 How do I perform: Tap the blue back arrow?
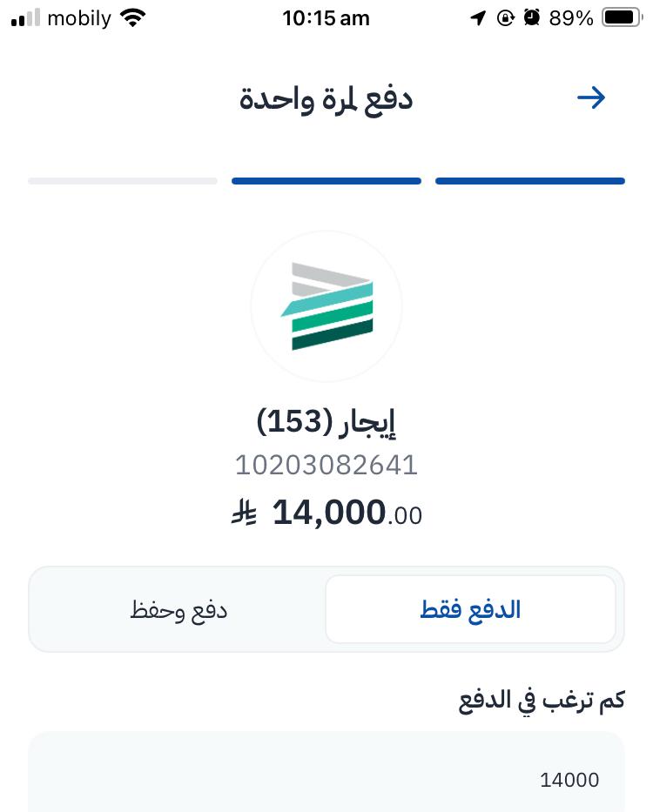[591, 97]
